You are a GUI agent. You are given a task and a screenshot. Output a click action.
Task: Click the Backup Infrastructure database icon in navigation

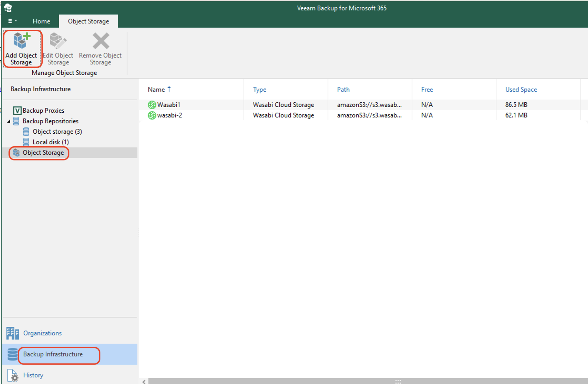(x=13, y=354)
